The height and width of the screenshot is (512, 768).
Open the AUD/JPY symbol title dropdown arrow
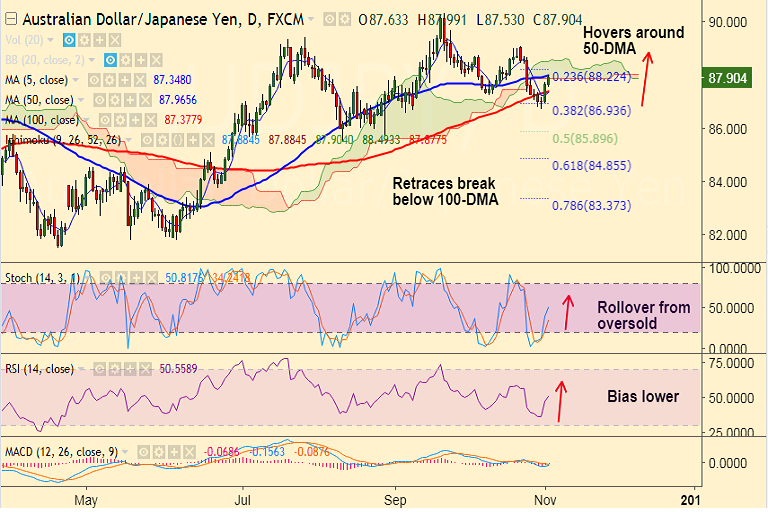coord(311,20)
